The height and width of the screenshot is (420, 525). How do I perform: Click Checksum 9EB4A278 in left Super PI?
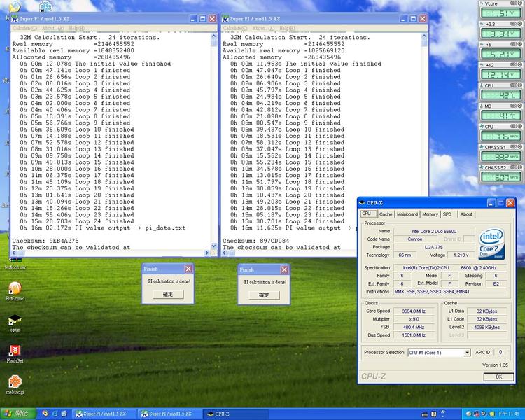click(45, 241)
